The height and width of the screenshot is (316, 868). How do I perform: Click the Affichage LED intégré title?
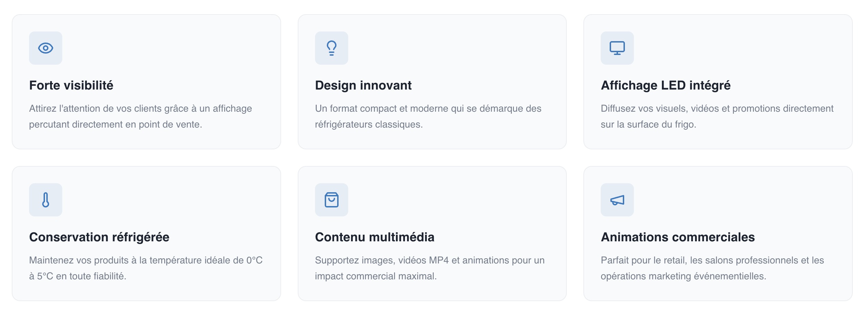pyautogui.click(x=665, y=85)
